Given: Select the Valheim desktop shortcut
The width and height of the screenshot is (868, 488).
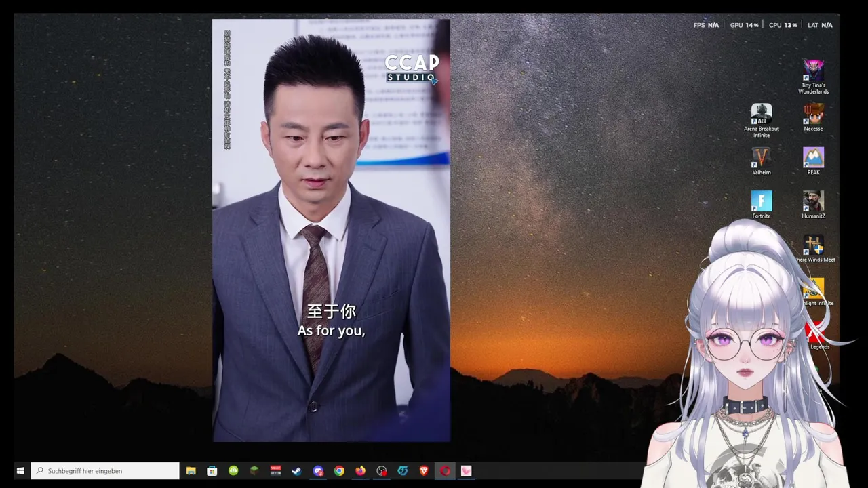Looking at the screenshot, I should click(x=762, y=161).
